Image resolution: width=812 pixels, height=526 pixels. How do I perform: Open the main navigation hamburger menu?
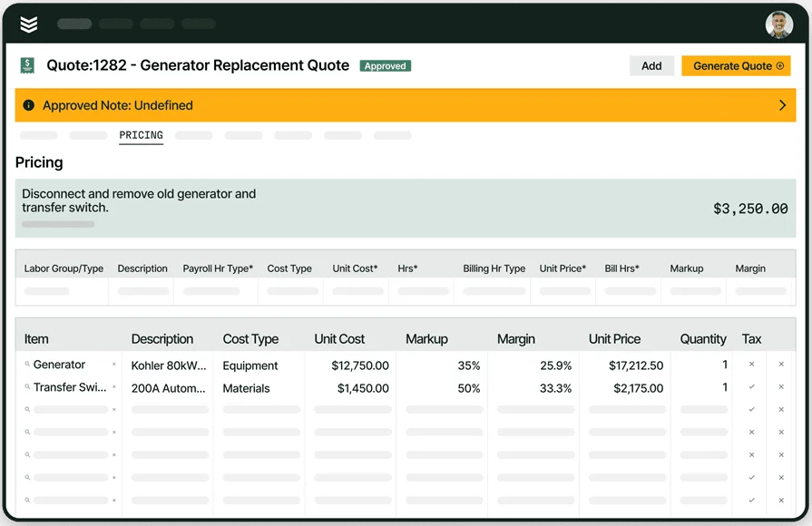[28, 24]
